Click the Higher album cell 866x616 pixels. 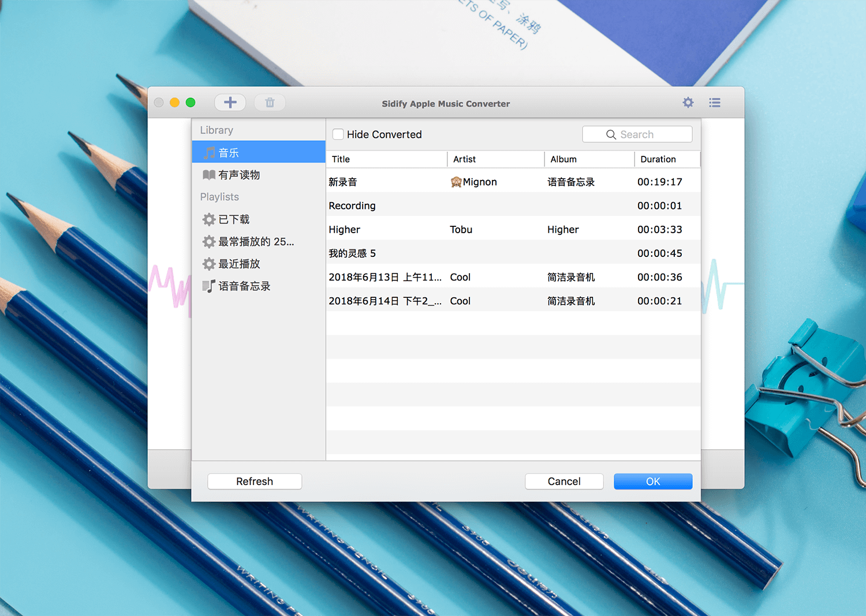click(x=563, y=230)
